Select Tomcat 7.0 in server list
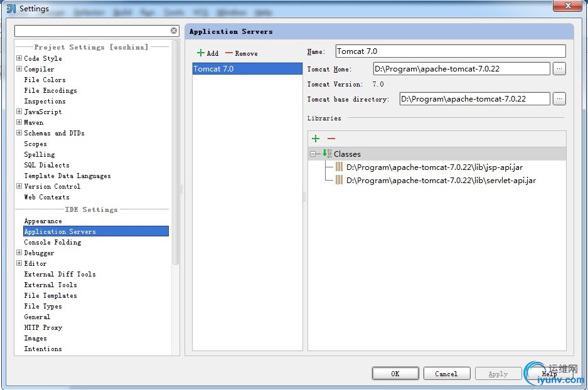588x390 pixels. coord(247,69)
